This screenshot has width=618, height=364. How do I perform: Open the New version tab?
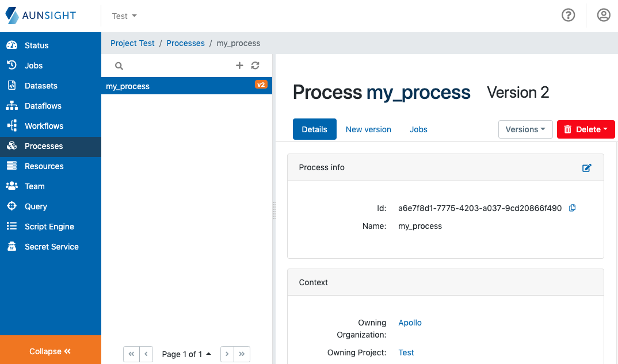pyautogui.click(x=368, y=129)
